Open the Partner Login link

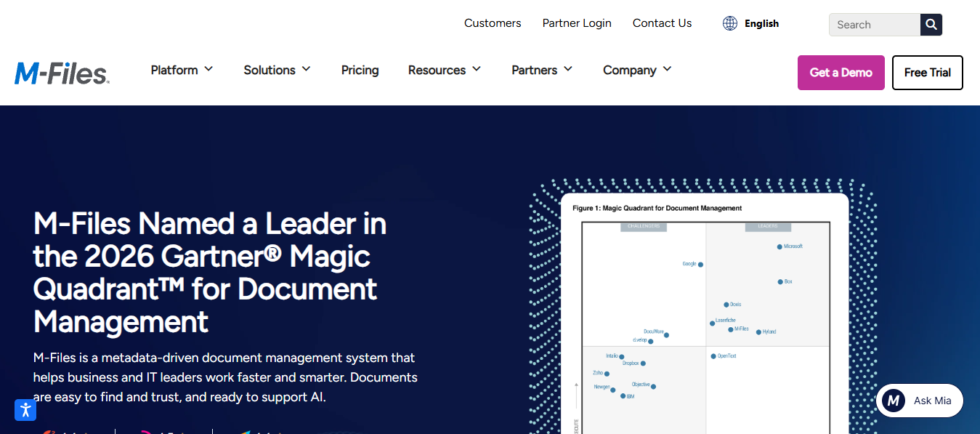(577, 23)
